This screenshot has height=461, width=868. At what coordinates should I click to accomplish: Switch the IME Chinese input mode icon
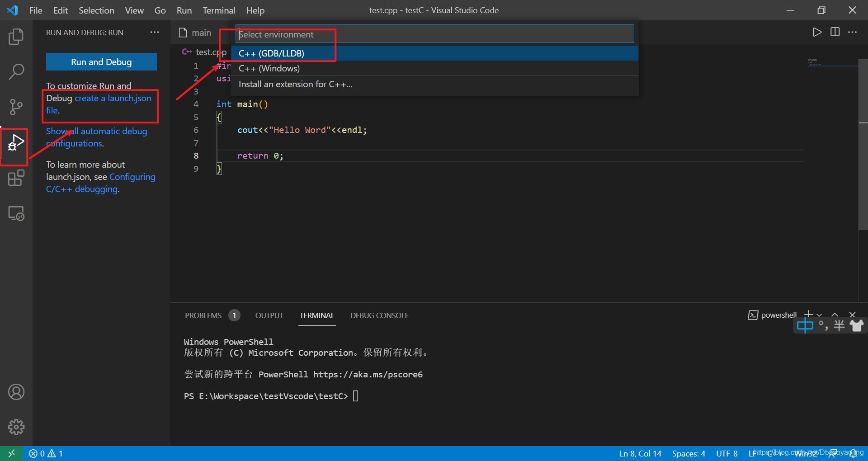point(805,325)
